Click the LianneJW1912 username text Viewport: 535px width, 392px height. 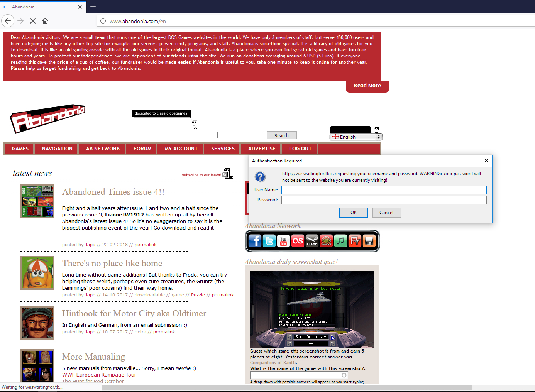click(124, 215)
